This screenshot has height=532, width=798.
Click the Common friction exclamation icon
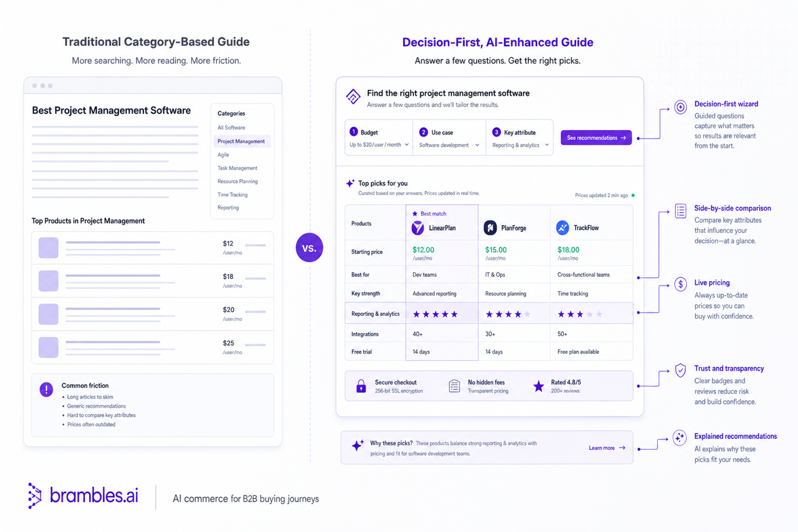point(46,389)
